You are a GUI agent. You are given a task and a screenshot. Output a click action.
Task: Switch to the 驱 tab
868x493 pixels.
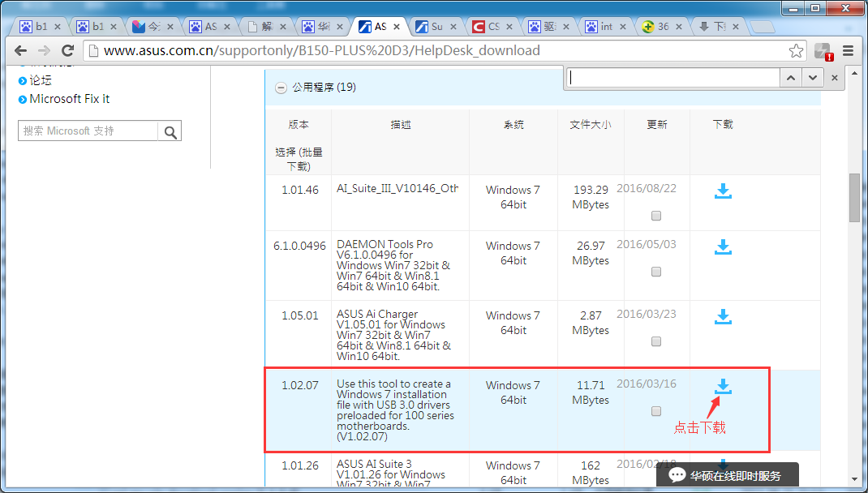tap(549, 26)
